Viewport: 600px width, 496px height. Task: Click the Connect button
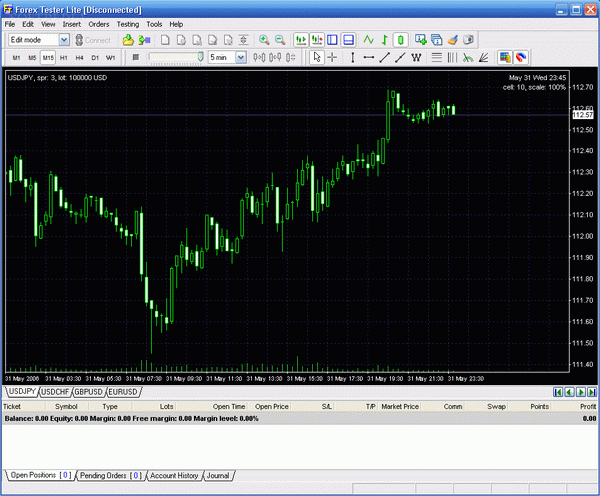click(93, 40)
